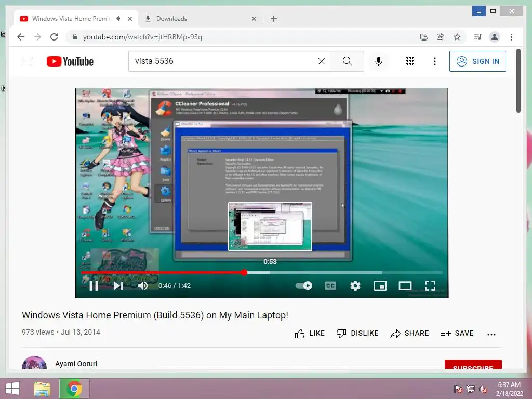Click the YouTube logo
Screen dimensions: 532x399
70,61
